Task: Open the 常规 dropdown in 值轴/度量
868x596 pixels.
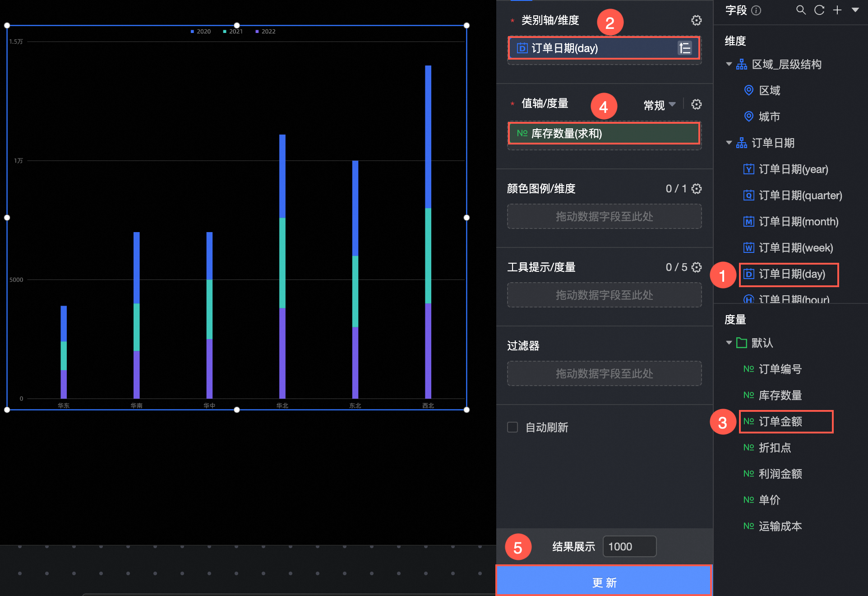Action: (659, 105)
